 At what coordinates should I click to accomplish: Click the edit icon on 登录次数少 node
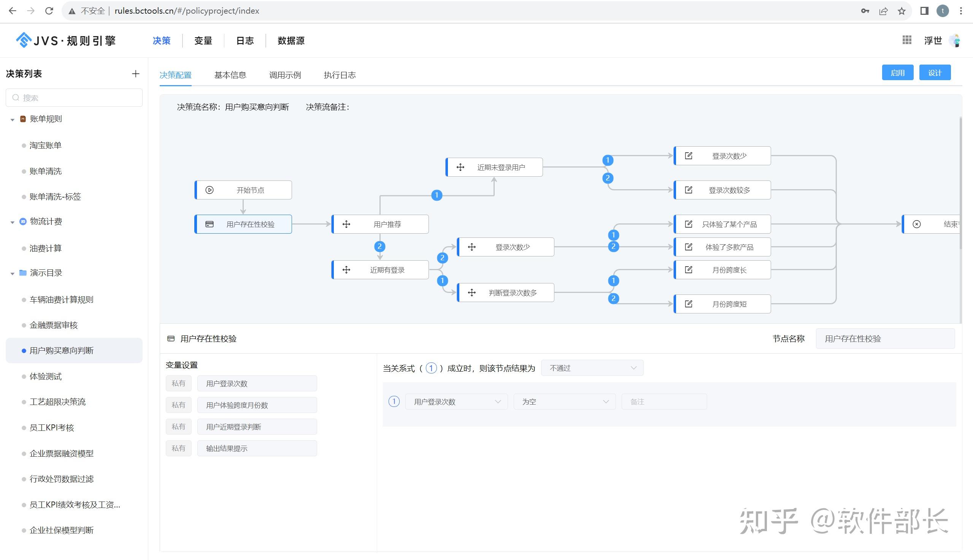(x=689, y=155)
